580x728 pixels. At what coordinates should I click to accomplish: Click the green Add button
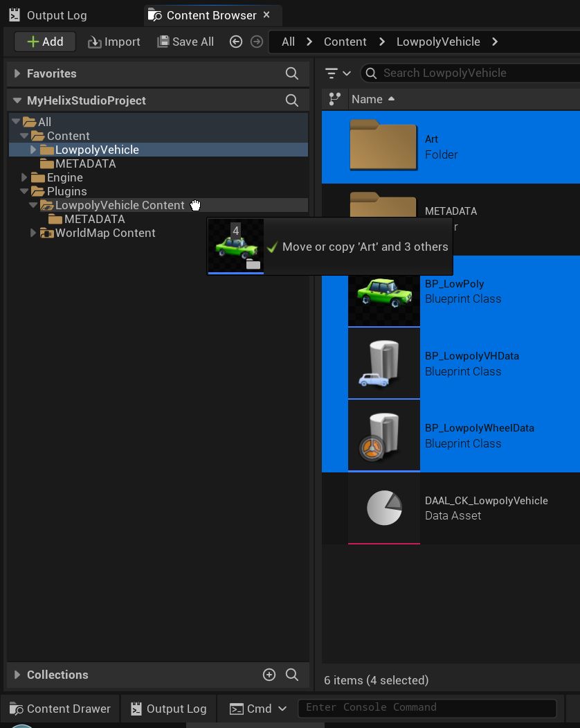pos(45,42)
